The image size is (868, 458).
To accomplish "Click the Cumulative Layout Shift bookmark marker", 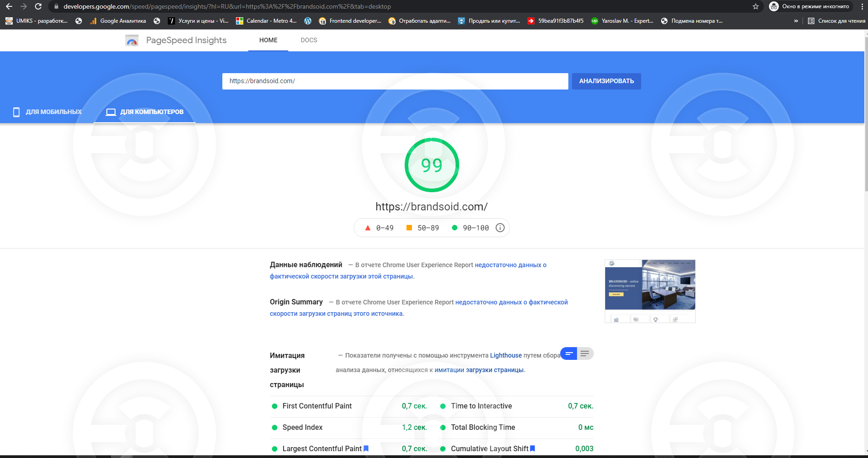I will point(532,448).
